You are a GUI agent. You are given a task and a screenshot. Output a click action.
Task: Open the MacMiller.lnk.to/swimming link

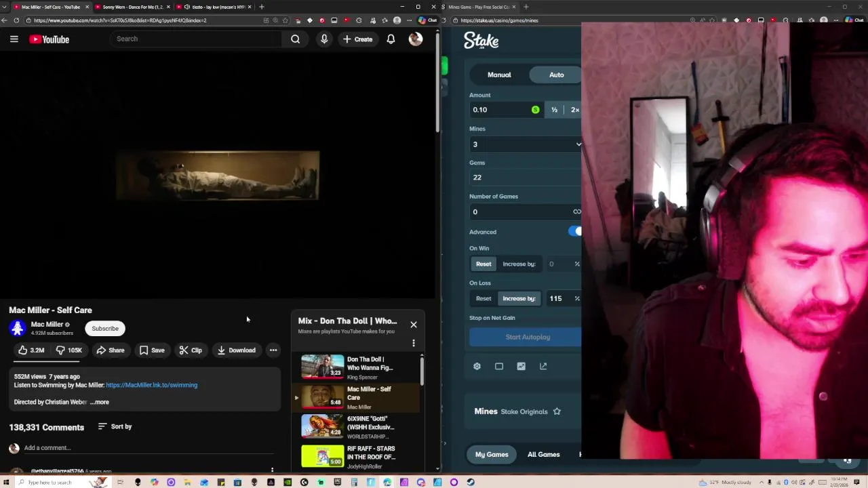coord(151,385)
